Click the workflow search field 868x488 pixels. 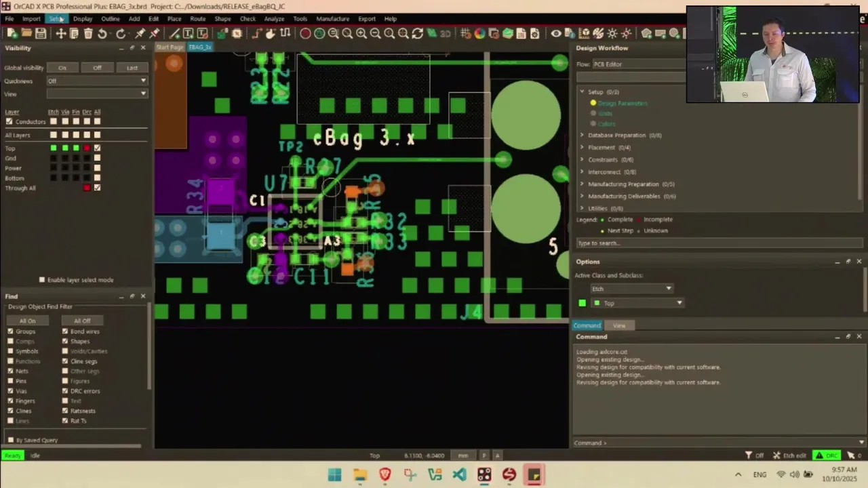coord(719,243)
